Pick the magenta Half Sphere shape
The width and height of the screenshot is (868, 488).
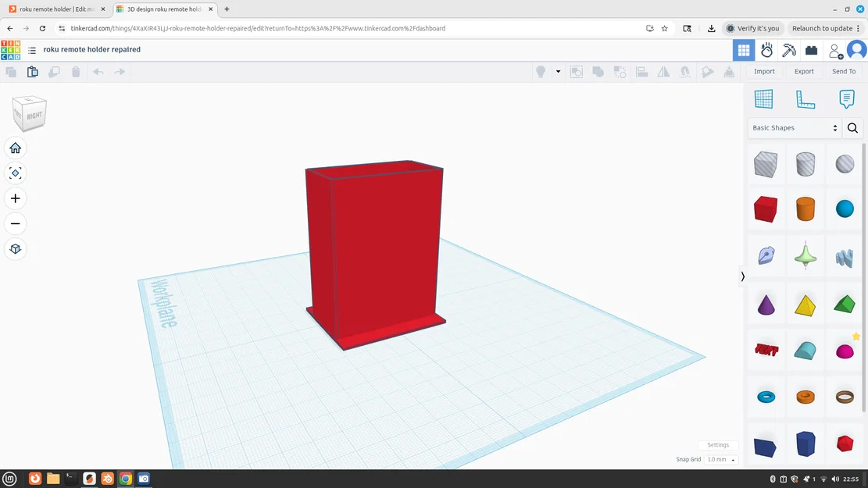(x=845, y=351)
